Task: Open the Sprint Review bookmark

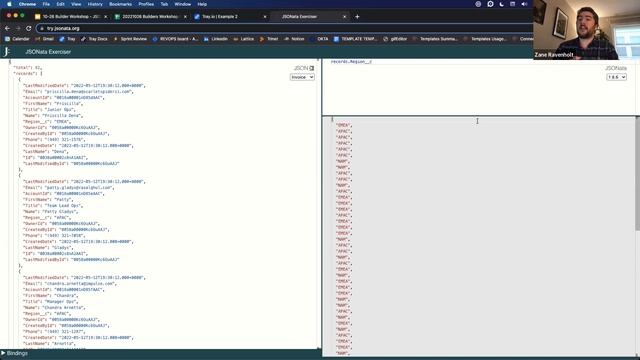Action: click(130, 39)
